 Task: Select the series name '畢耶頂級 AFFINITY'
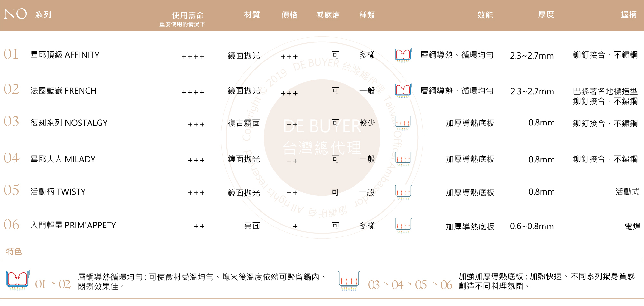pyautogui.click(x=65, y=55)
